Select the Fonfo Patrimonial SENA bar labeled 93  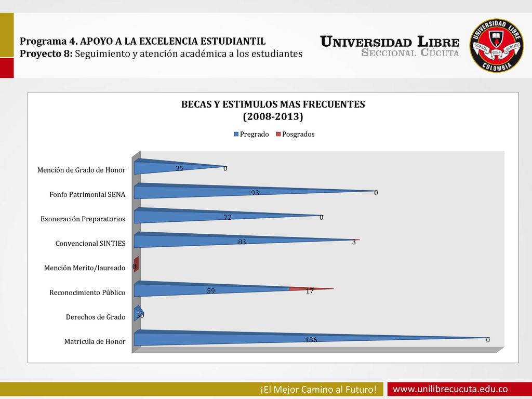[255, 191]
